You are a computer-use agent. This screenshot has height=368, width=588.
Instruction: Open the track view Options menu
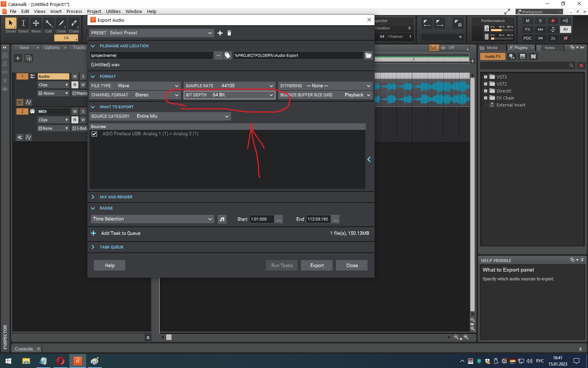point(55,48)
